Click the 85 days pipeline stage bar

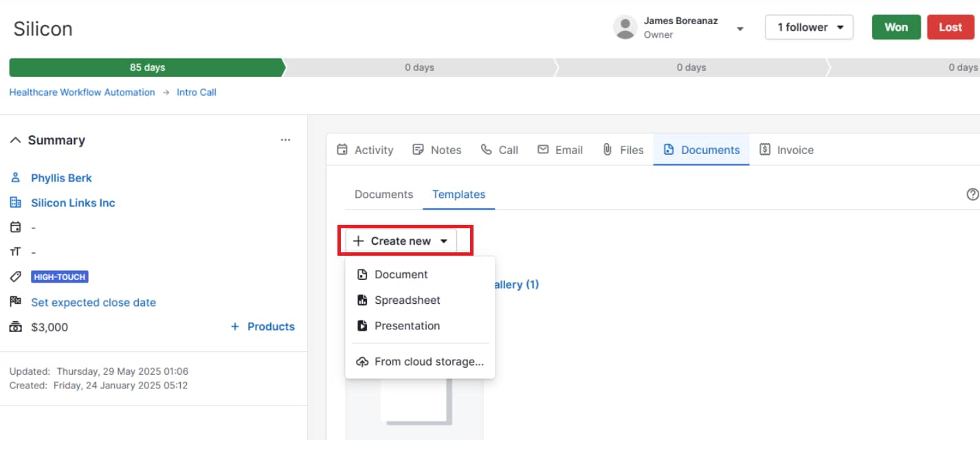click(146, 67)
